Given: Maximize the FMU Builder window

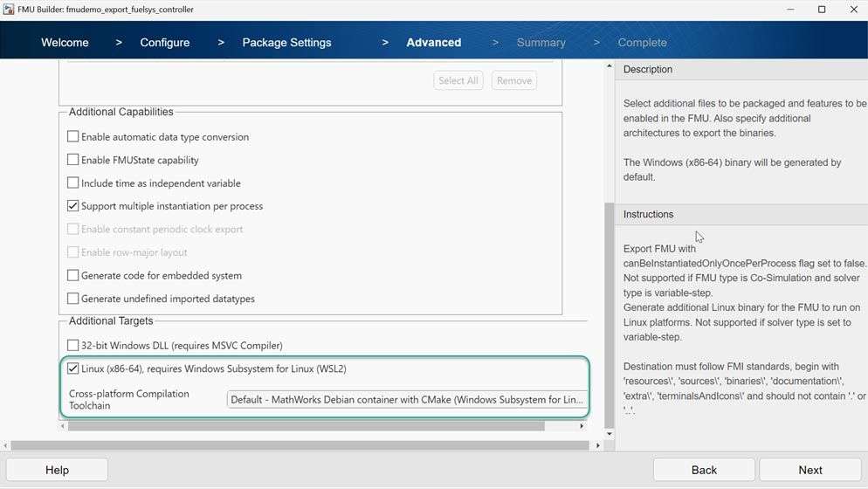Looking at the screenshot, I should click(x=822, y=10).
